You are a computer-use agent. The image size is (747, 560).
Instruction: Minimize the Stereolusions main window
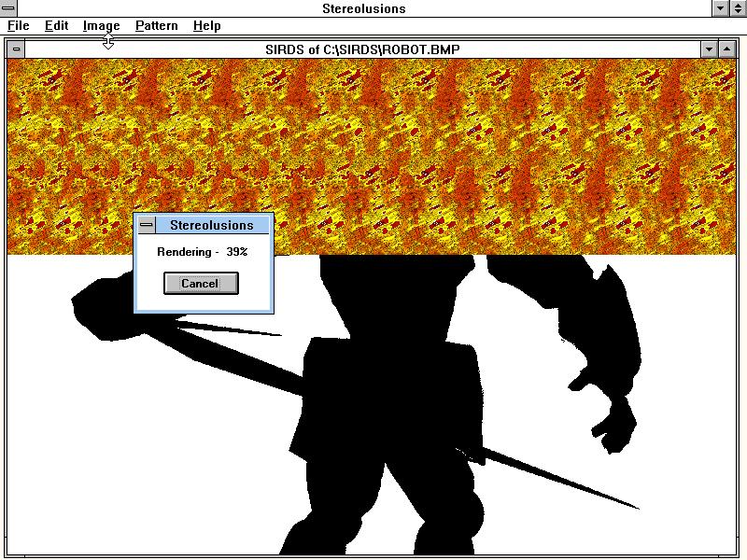[x=720, y=8]
